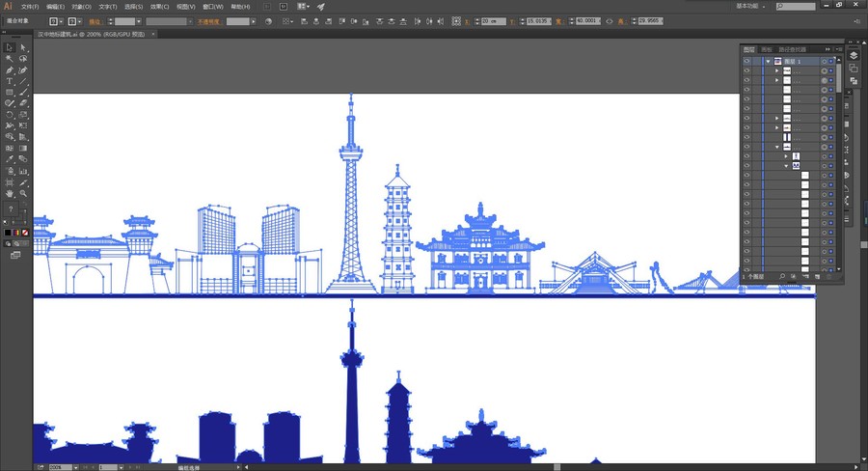Click the target circle of 图层 1

point(824,62)
